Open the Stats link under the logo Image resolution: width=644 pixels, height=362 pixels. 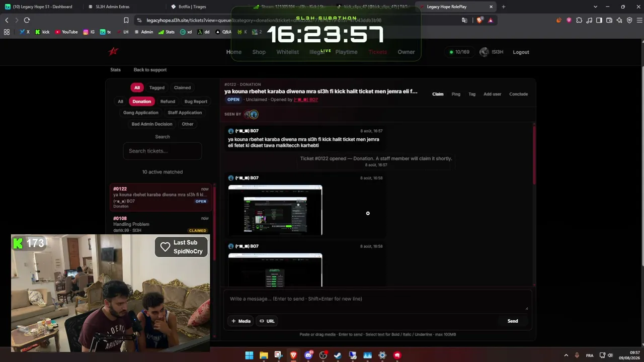tap(115, 70)
